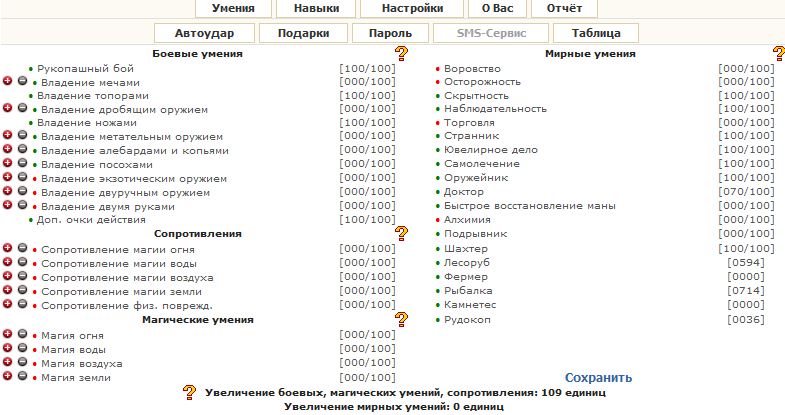This screenshot has height=415, width=785.
Task: Decrease Магия земли with the minus icon
Action: (22, 377)
